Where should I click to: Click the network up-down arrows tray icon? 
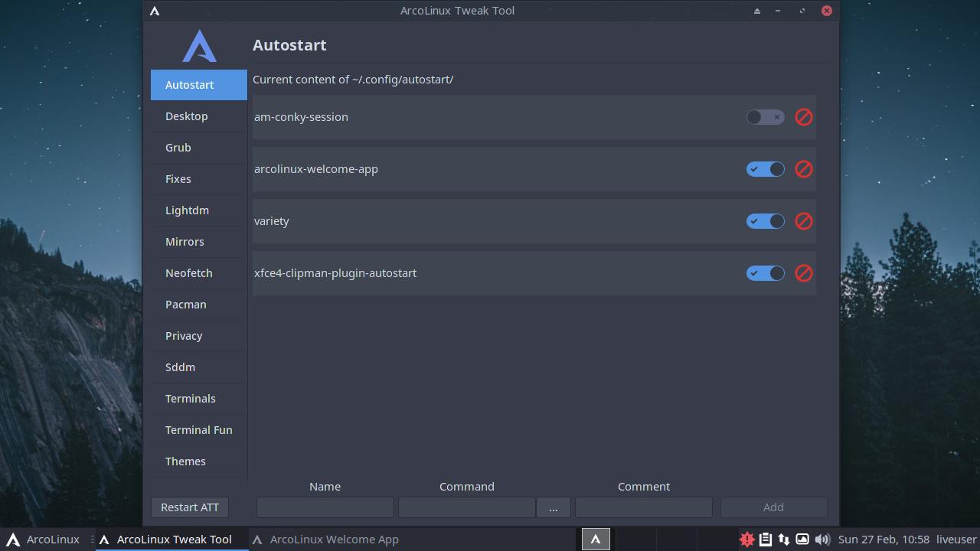(x=783, y=540)
